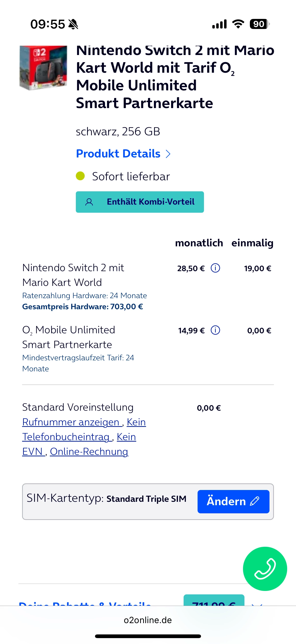Tap the chevron beside Produkt Details
This screenshot has height=644, width=296.
point(168,154)
